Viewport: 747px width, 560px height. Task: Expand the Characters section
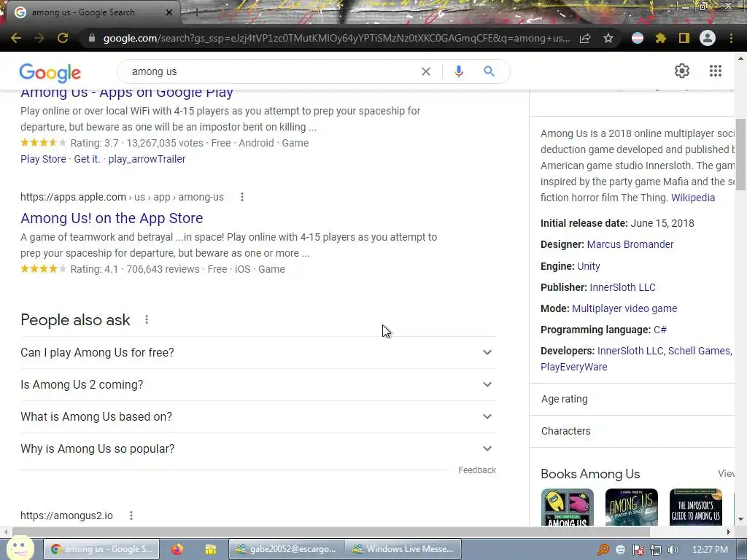632,431
